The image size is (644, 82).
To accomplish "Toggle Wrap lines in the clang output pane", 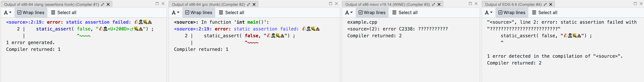I will 31,12.
